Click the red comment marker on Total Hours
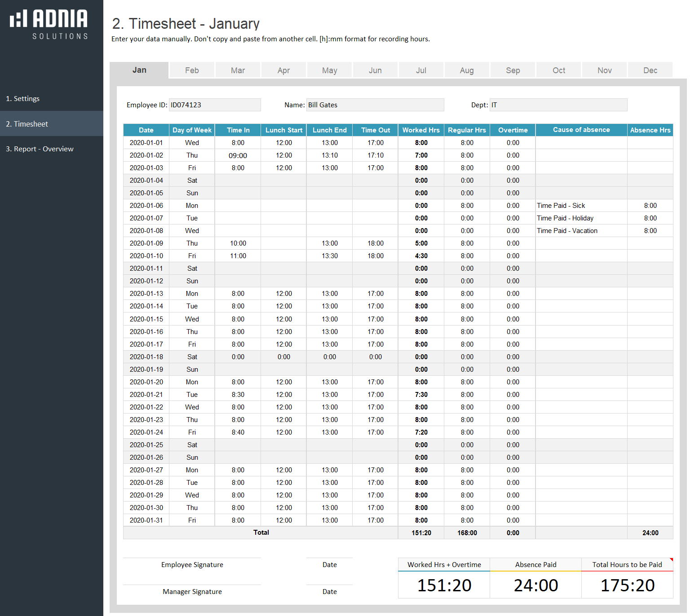 (671, 559)
